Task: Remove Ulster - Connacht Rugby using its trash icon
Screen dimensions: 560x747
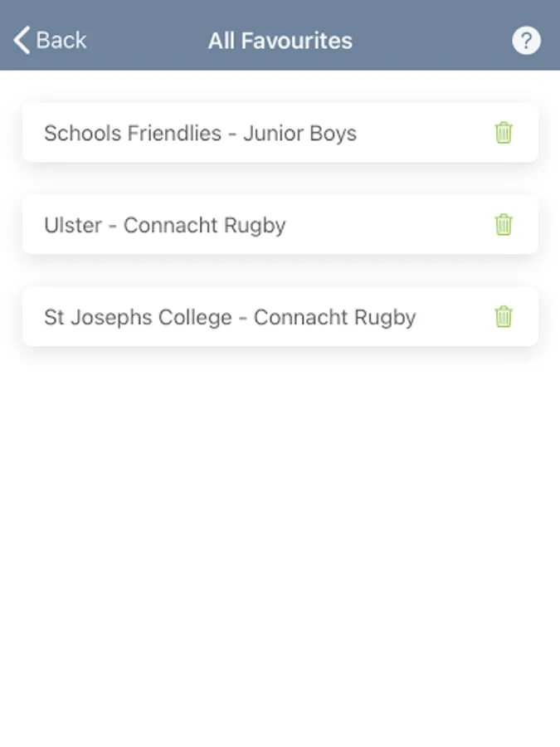Action: (504, 225)
